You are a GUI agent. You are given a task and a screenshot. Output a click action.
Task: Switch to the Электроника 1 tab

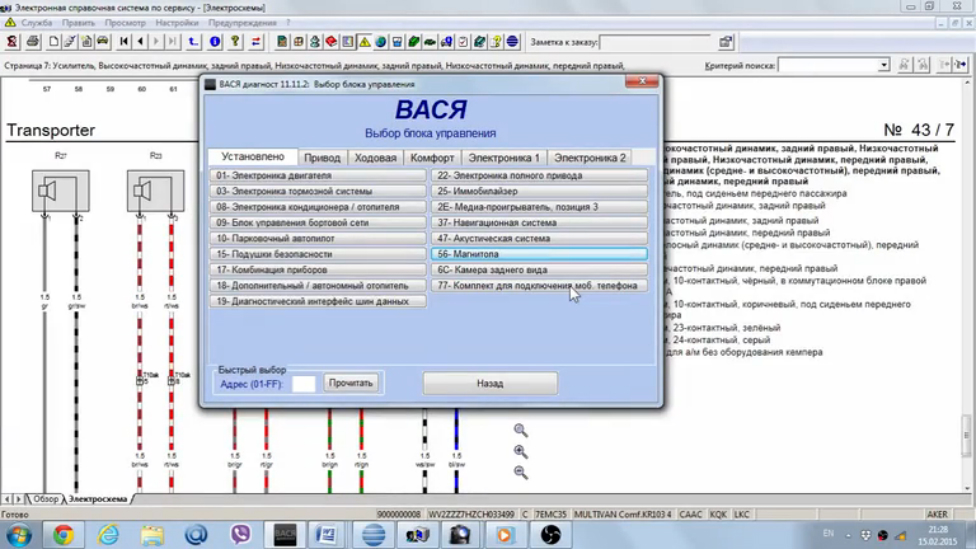tap(504, 158)
